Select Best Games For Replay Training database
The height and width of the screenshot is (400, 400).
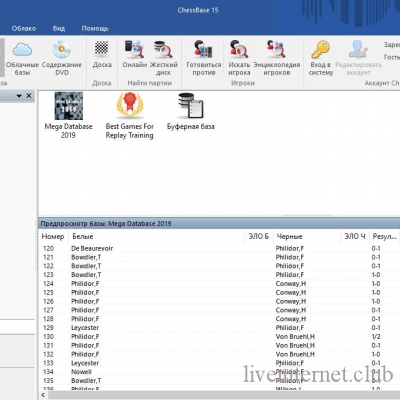pos(130,116)
